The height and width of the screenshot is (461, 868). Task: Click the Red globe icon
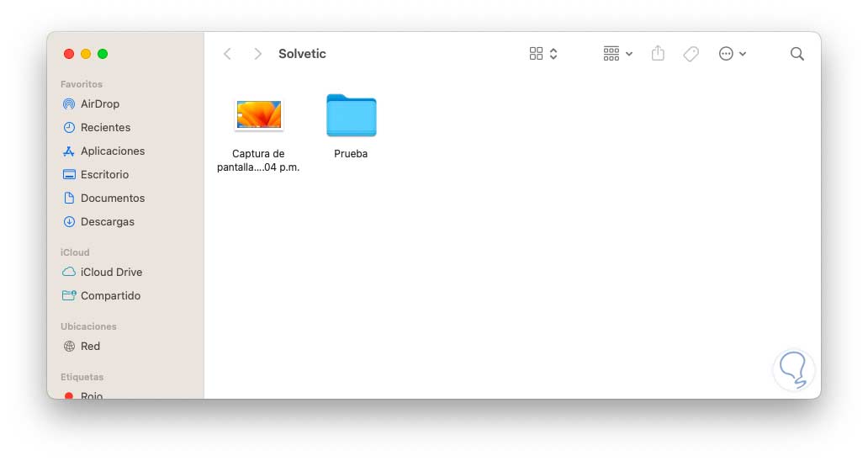click(x=69, y=347)
